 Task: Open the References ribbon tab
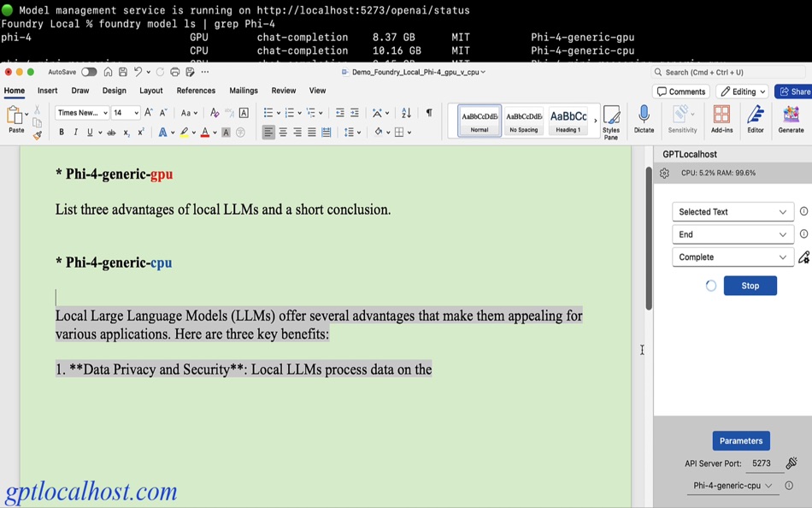196,91
